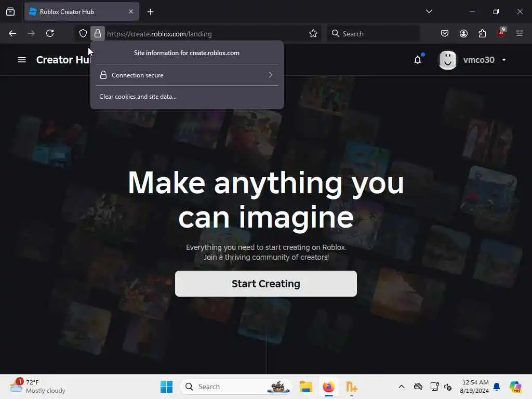Open the Firefox account icon
532x399 pixels.
[463, 33]
